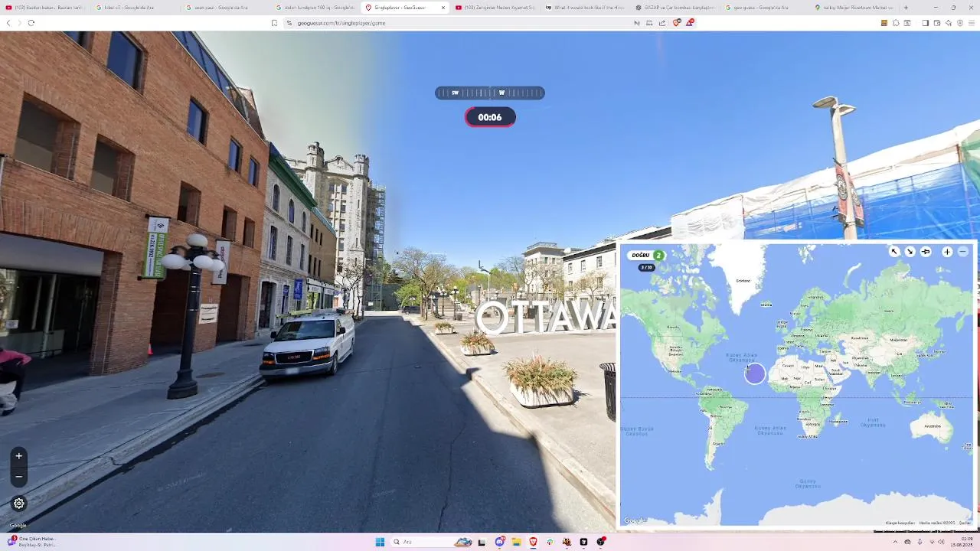The width and height of the screenshot is (980, 551).
Task: Click the DOĞRU score badge
Action: click(x=647, y=255)
